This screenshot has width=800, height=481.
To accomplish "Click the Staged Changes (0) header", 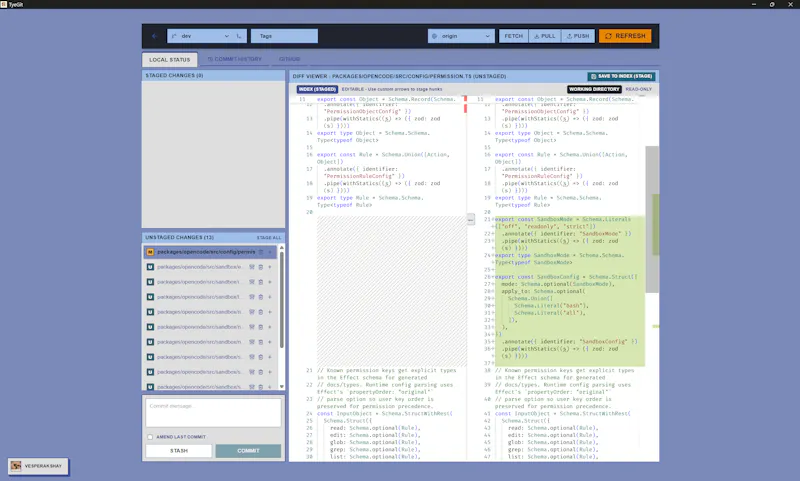I will (213, 75).
